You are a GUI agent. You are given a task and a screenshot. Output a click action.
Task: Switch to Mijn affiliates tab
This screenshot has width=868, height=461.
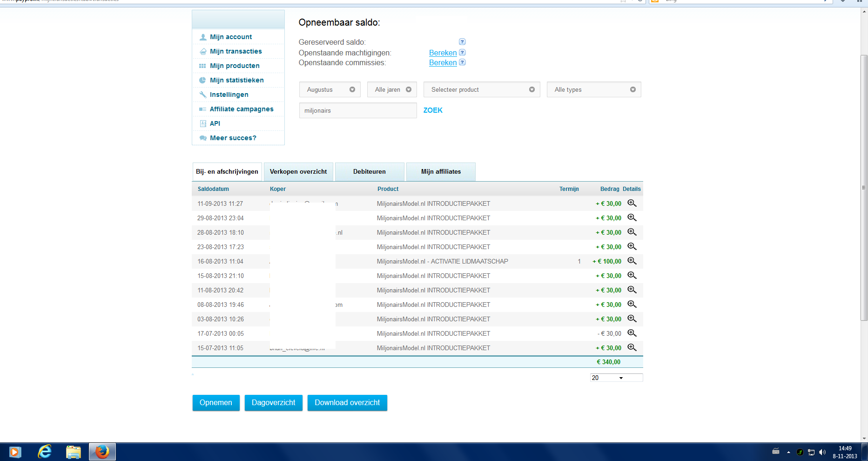click(441, 172)
